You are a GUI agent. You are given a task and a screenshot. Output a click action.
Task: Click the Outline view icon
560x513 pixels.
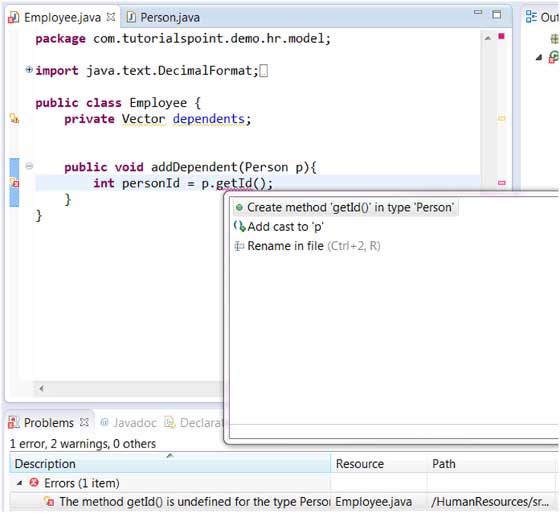coord(531,17)
